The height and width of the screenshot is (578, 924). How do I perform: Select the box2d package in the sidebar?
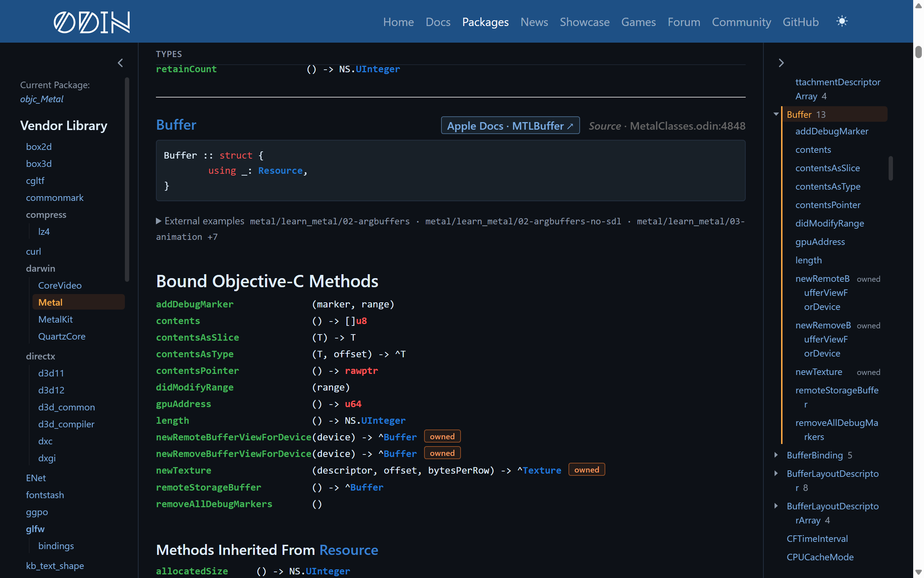(x=39, y=146)
